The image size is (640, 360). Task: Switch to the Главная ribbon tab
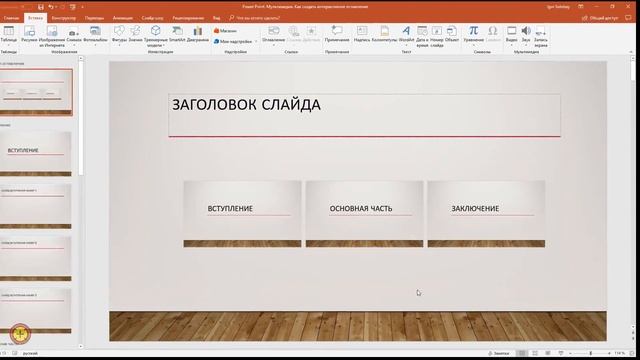11,18
